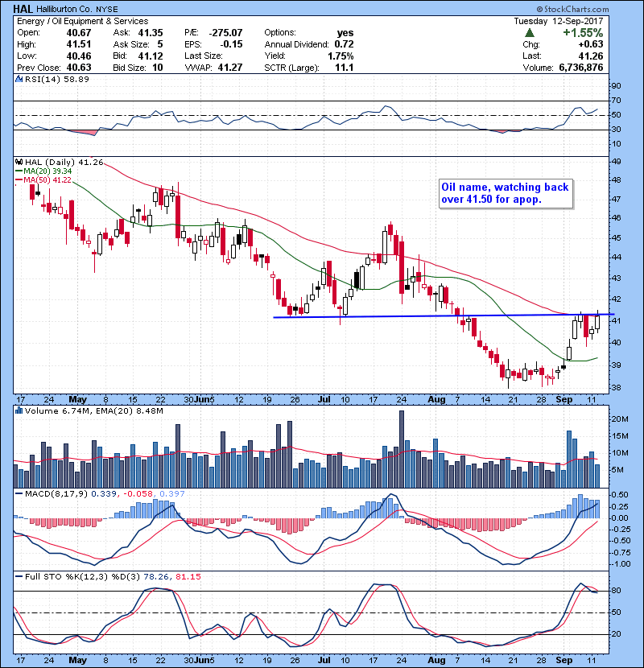Click the Volume 6,736,876 value
This screenshot has width=644, height=668.
click(581, 68)
